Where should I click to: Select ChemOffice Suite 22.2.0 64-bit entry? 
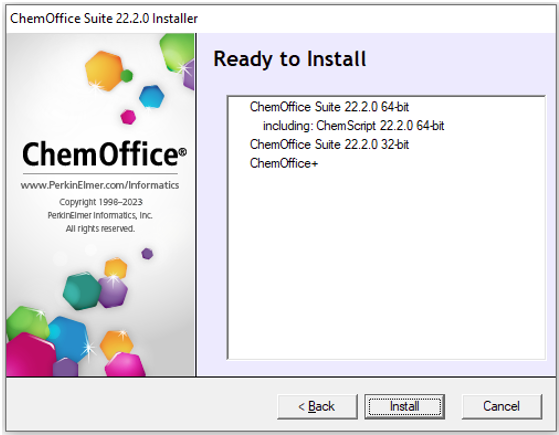point(329,107)
